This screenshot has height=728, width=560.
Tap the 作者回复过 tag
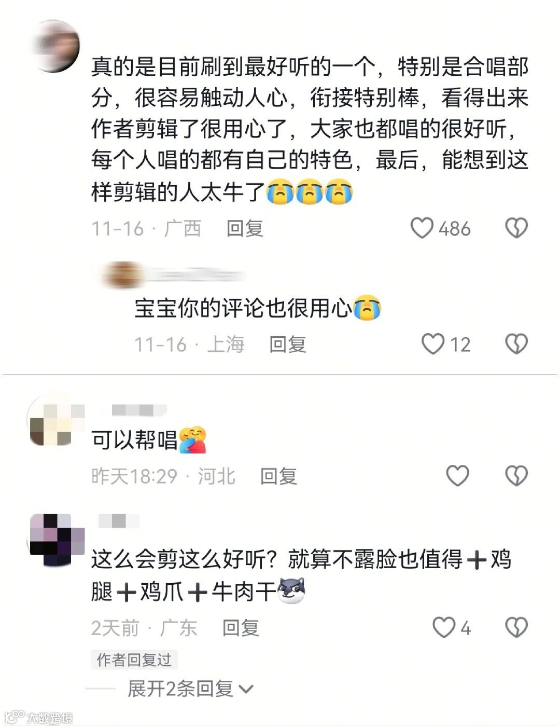[x=134, y=660]
